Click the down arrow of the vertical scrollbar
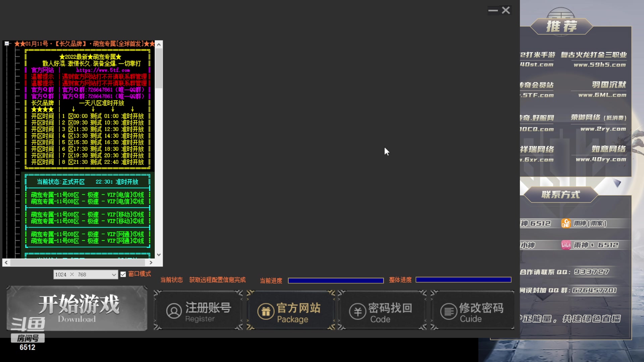Viewport: 644px width, 362px height. [159, 255]
